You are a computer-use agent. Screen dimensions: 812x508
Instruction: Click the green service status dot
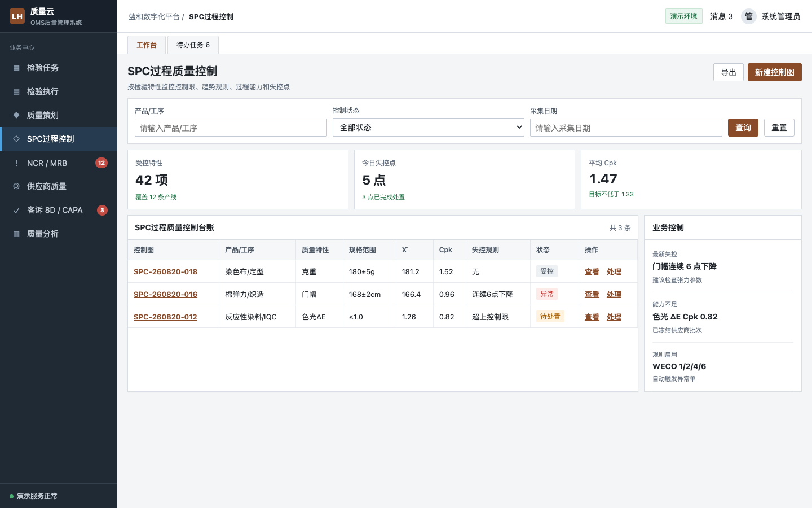(x=11, y=496)
